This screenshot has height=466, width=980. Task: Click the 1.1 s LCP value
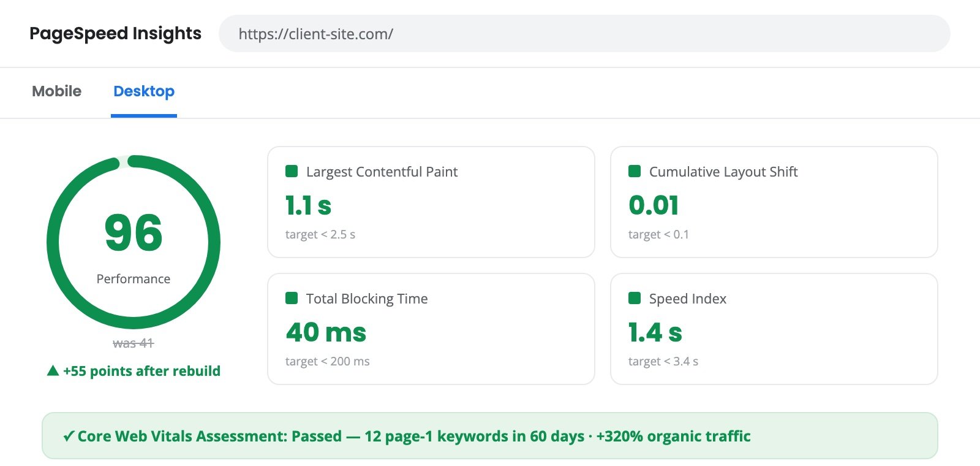(x=308, y=205)
